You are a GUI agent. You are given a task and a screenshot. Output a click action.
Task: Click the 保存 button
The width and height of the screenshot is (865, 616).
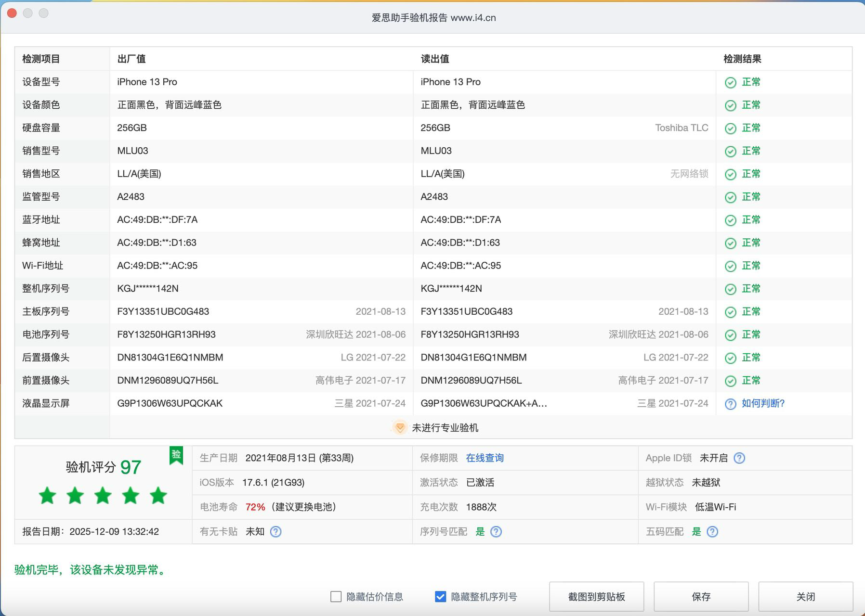point(701,597)
